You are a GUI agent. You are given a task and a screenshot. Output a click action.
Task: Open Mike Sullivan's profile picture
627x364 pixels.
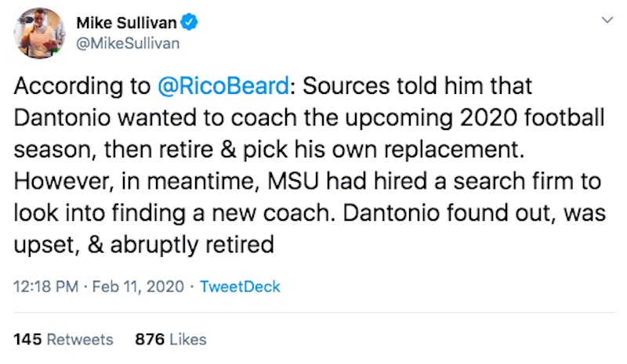tap(40, 33)
